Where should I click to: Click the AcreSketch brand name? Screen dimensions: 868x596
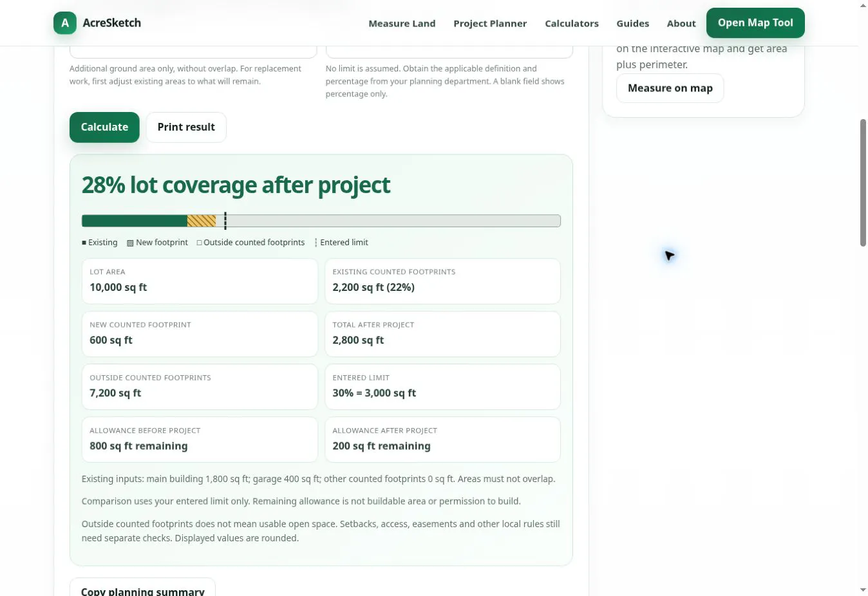112,23
